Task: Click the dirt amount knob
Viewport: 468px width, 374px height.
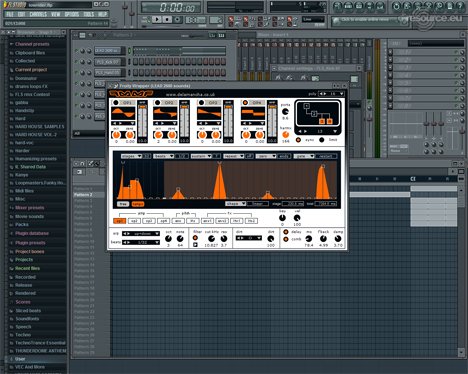Action: [x=271, y=239]
